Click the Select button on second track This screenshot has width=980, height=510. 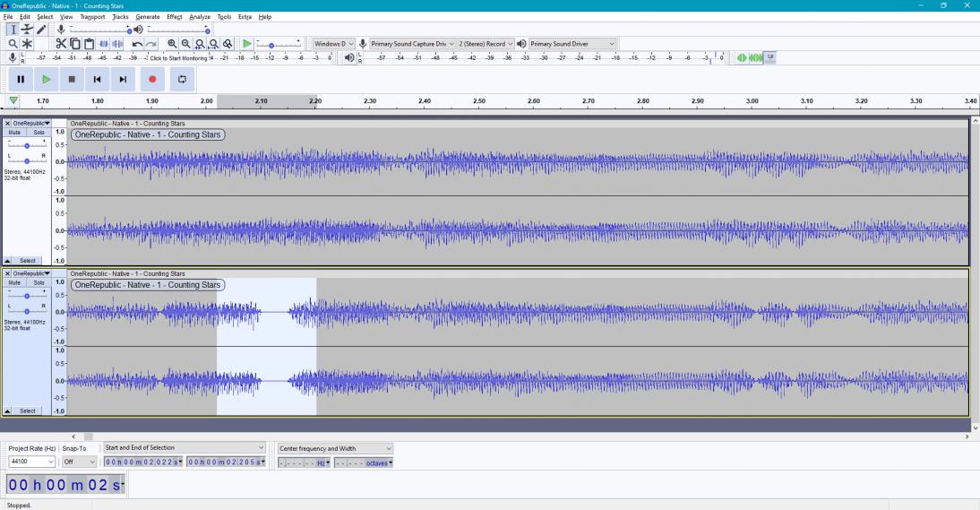[27, 411]
